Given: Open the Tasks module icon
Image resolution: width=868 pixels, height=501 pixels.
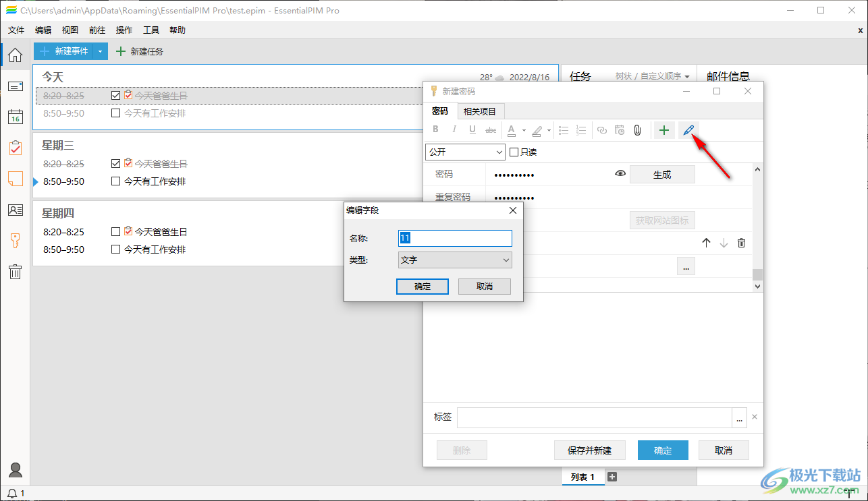Looking at the screenshot, I should [15, 148].
